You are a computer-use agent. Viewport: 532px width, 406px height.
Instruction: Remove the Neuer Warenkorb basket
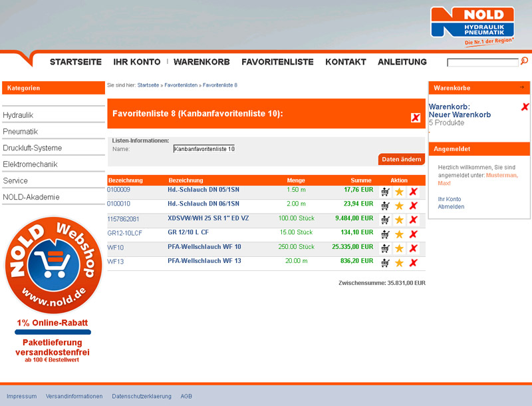pos(525,107)
